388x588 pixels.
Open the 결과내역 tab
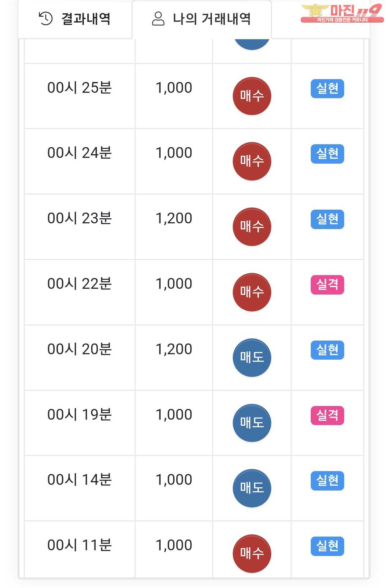pyautogui.click(x=75, y=19)
